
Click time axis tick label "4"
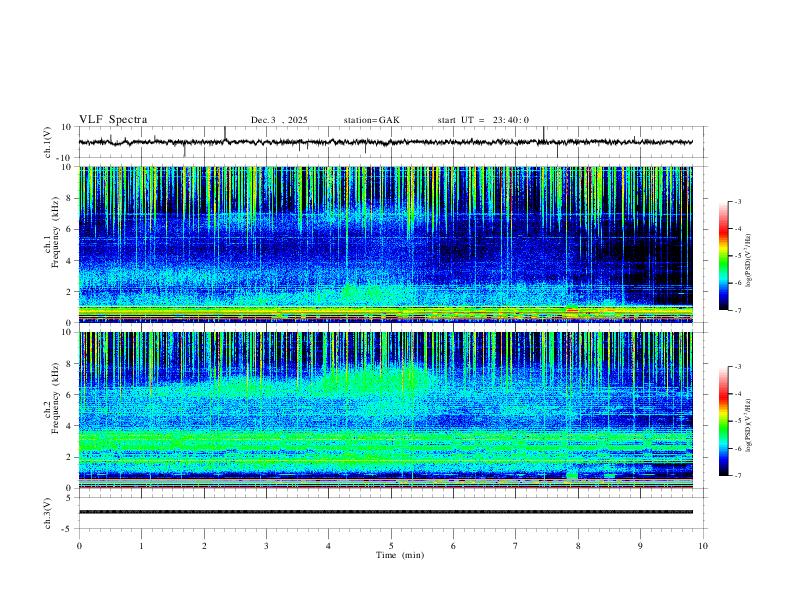328,546
